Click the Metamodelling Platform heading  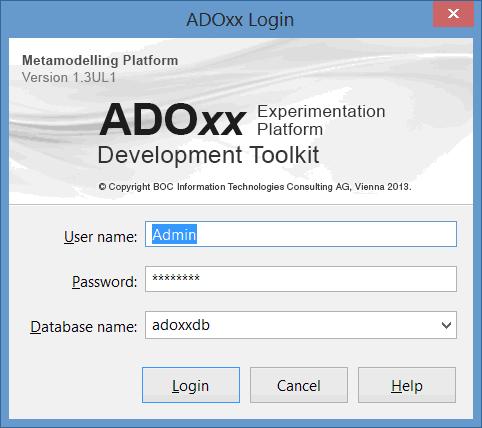(100, 60)
